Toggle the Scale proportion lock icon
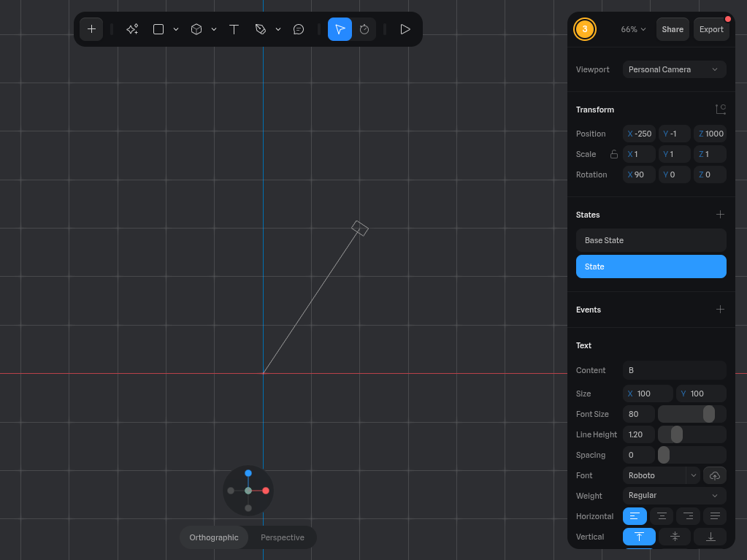This screenshot has height=560, width=747. (614, 154)
